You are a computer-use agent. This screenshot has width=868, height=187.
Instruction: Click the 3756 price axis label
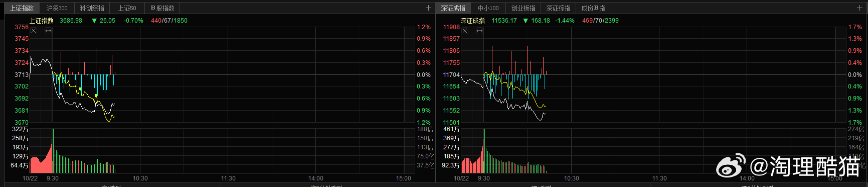22,27
